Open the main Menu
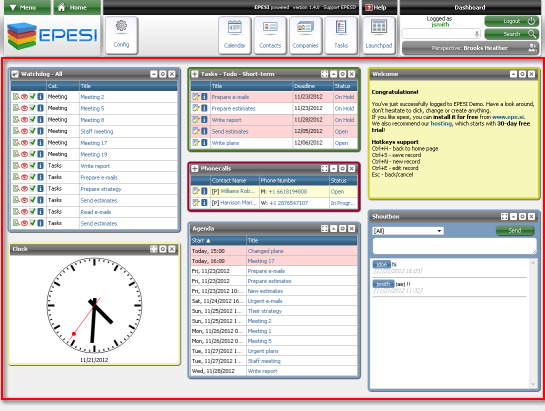 (x=27, y=7)
